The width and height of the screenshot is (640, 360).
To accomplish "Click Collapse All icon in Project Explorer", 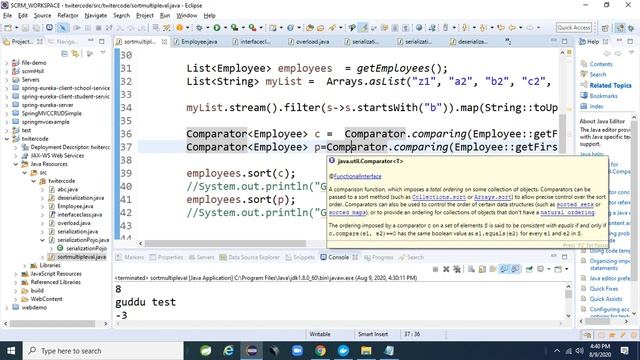I will pyautogui.click(x=64, y=54).
